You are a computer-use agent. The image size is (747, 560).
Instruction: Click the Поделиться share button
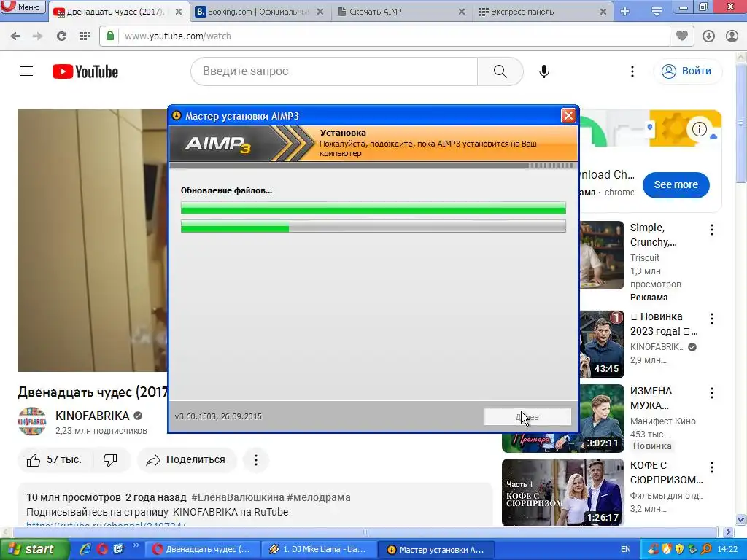tap(186, 460)
